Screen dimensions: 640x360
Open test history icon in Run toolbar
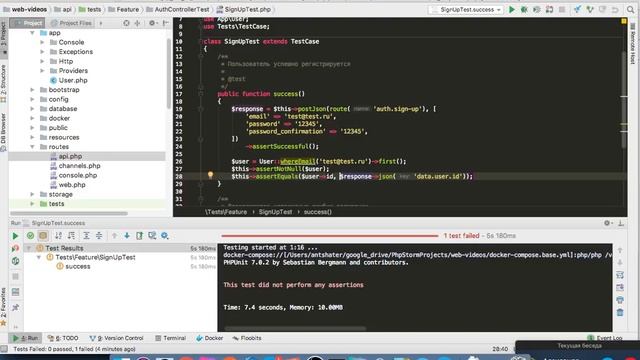click(x=152, y=236)
